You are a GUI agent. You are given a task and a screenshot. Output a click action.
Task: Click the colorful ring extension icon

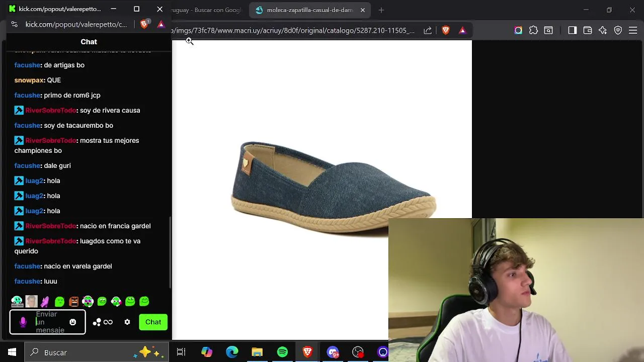coord(518,31)
